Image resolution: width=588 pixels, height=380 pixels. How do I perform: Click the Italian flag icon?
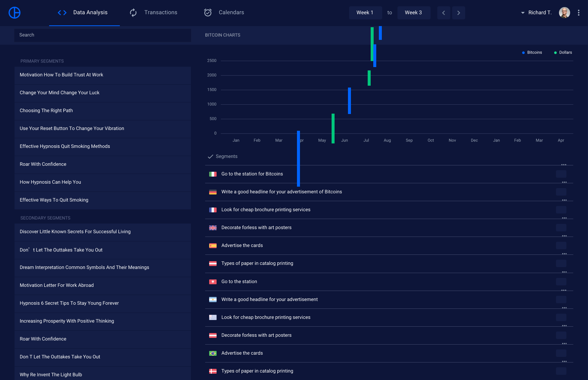coord(213,174)
